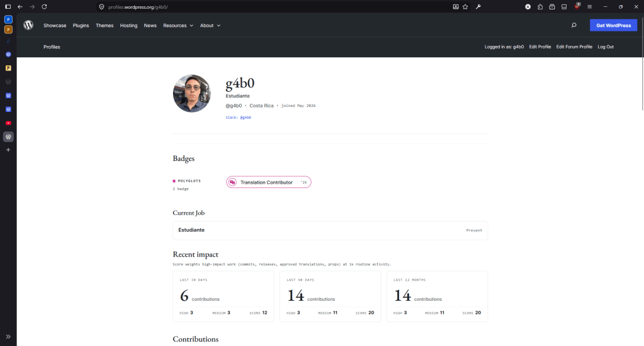Reload the page with the refresh icon

coord(44,6)
